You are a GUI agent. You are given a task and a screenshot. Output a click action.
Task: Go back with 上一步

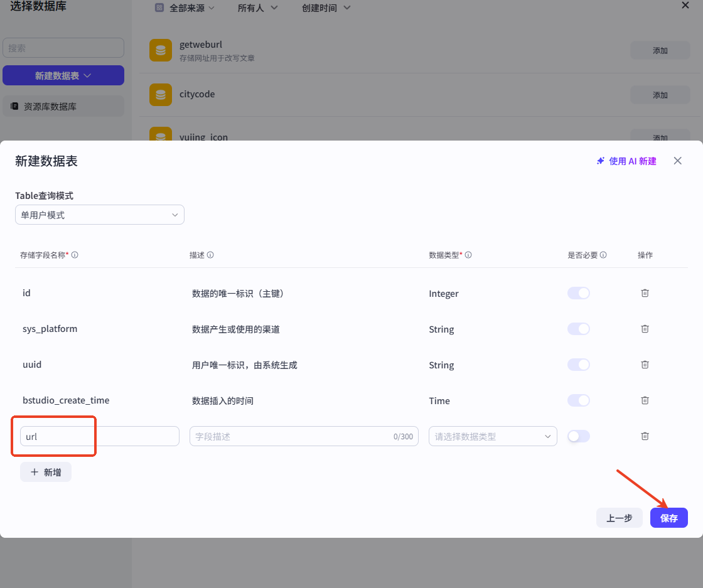[619, 518]
